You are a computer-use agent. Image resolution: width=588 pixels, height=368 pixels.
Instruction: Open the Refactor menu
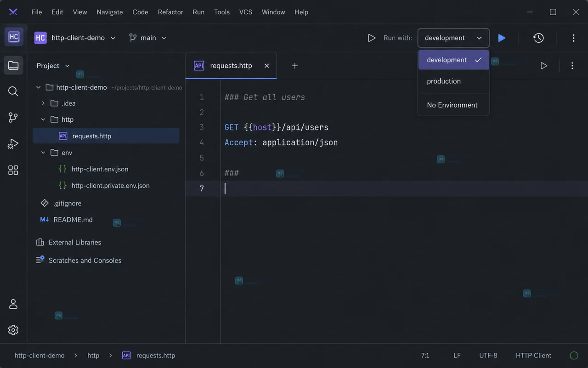coord(170,12)
